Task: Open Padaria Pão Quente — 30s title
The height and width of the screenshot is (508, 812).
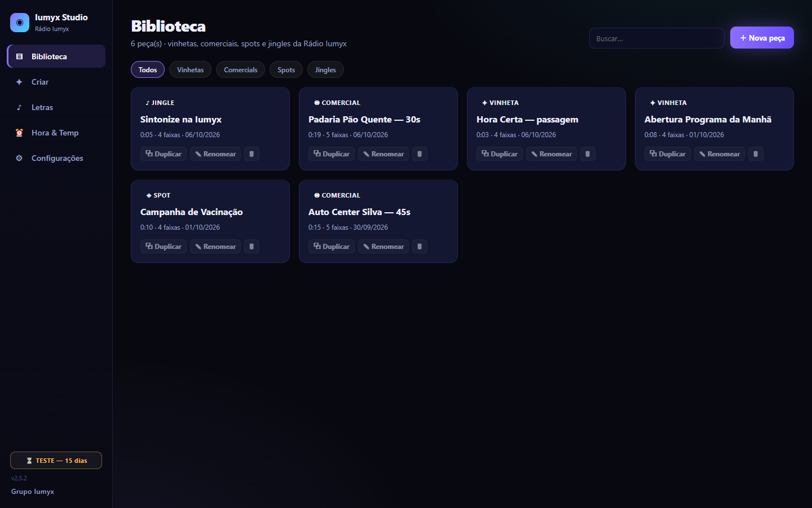Action: coord(364,120)
